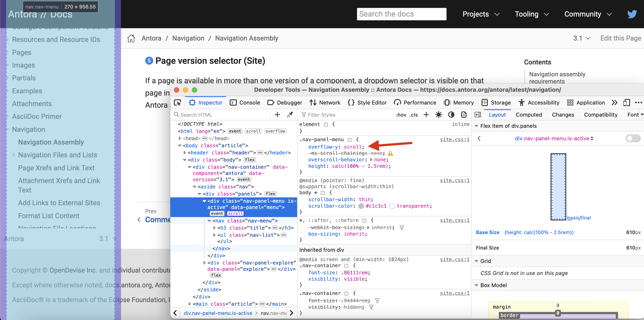This screenshot has height=320, width=644.
Task: Toggle :hov pseudo-class panel
Action: tap(401, 115)
